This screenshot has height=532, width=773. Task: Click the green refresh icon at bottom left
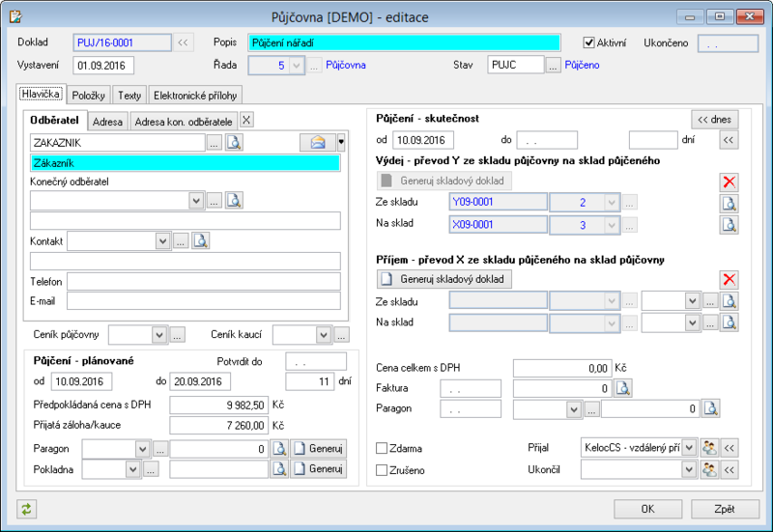point(26,509)
